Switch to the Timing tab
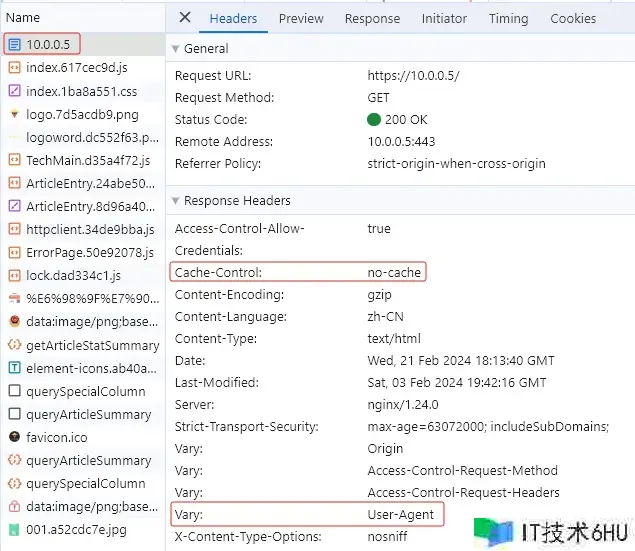 [x=508, y=18]
